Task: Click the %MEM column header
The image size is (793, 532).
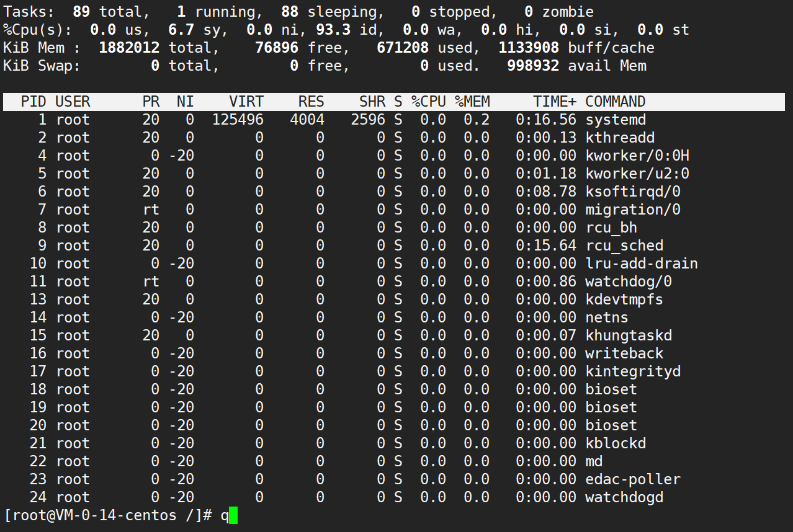Action: (472, 102)
